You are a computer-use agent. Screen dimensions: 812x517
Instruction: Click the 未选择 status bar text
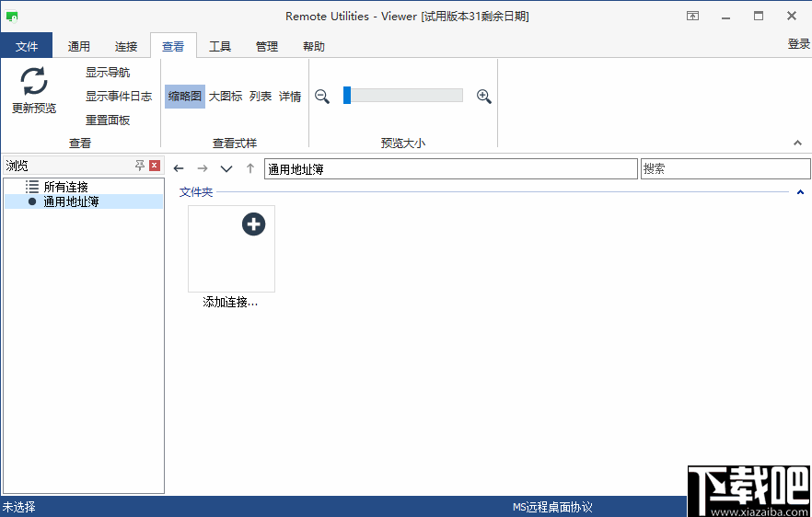19,507
